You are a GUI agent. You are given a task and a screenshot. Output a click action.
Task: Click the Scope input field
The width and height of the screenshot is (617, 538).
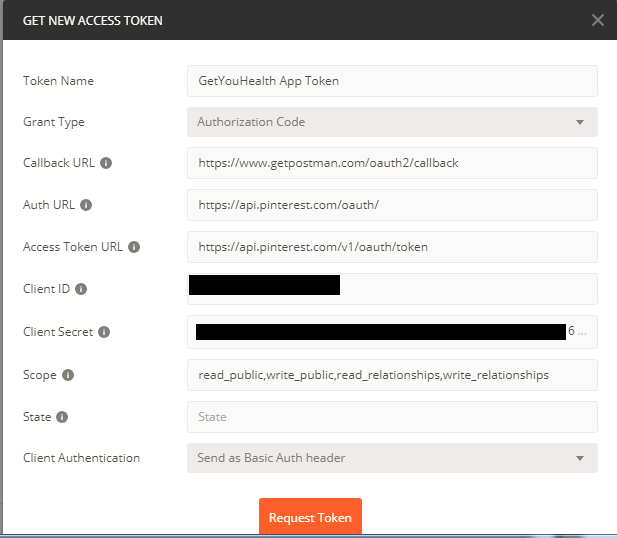392,375
